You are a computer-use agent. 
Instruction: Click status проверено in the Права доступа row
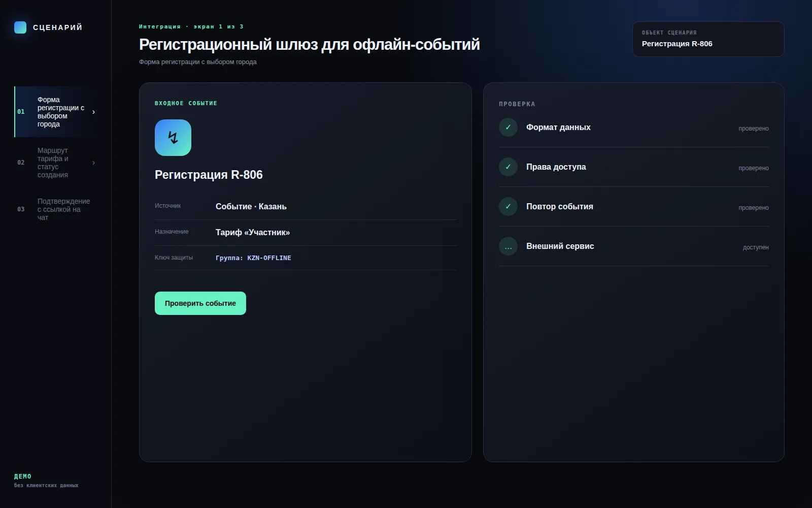click(753, 168)
